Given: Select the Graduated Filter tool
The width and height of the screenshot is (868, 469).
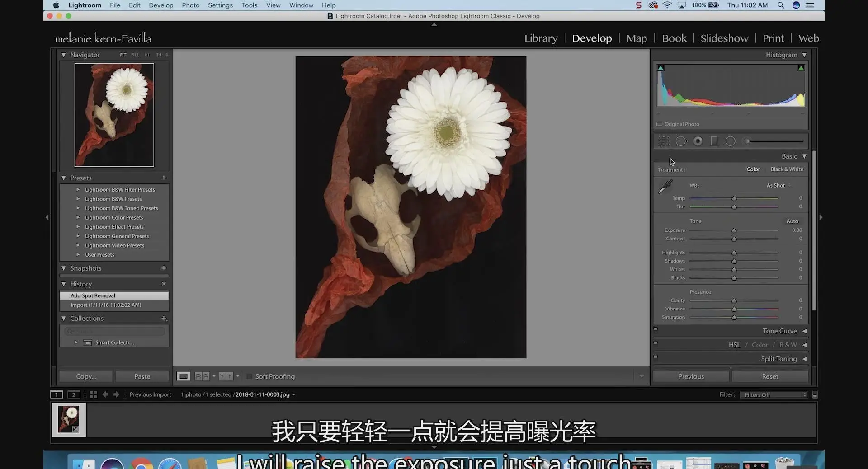Looking at the screenshot, I should tap(714, 141).
